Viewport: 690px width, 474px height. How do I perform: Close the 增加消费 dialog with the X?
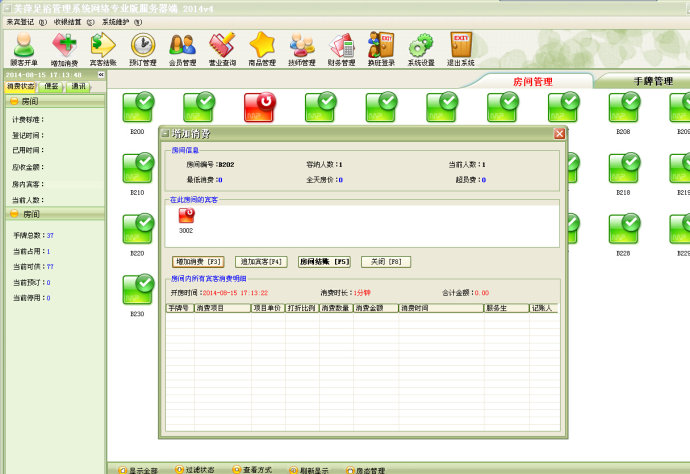point(559,133)
